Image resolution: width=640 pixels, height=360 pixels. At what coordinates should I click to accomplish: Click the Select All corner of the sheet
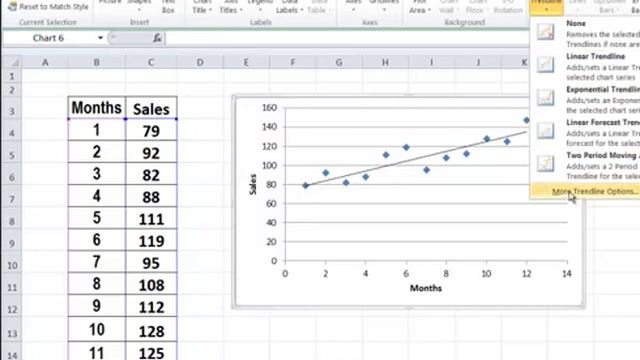pos(13,62)
